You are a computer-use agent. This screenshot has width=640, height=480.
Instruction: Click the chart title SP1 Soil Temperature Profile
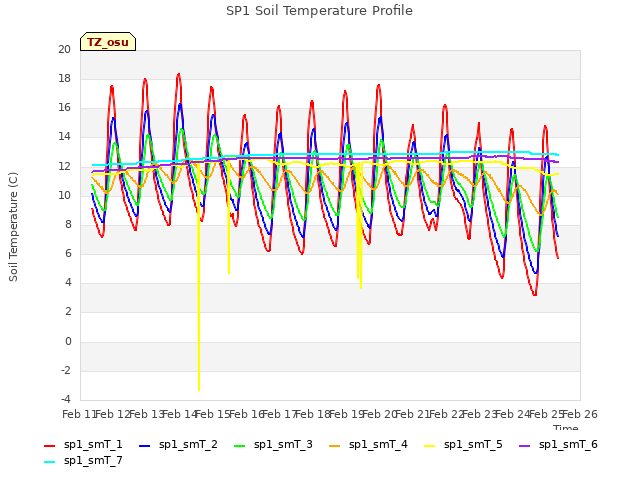pos(319,11)
